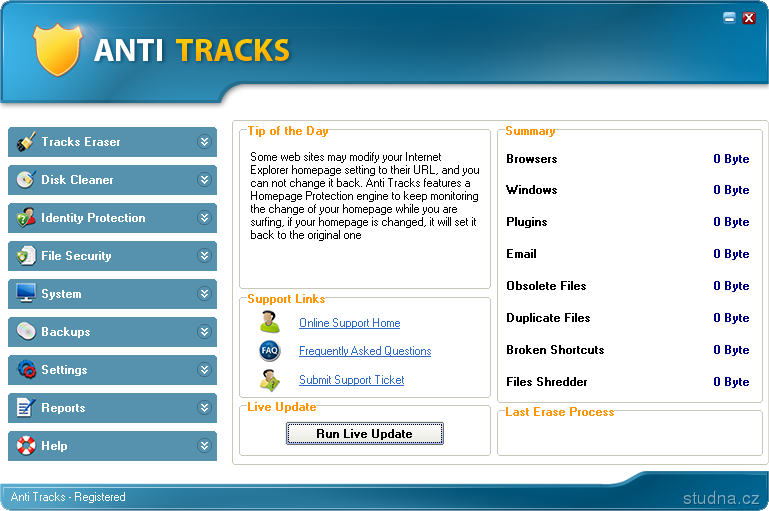Click the Online Support person icon
The image size is (769, 511).
click(270, 322)
